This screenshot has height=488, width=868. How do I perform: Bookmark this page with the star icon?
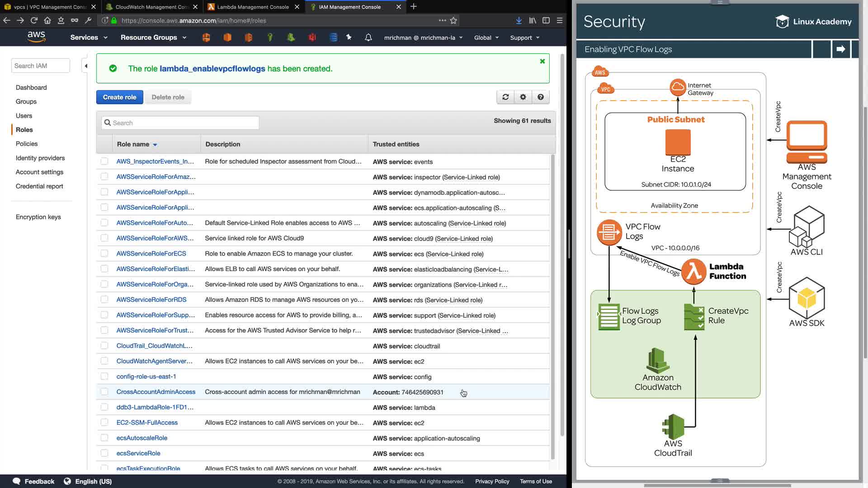(453, 20)
